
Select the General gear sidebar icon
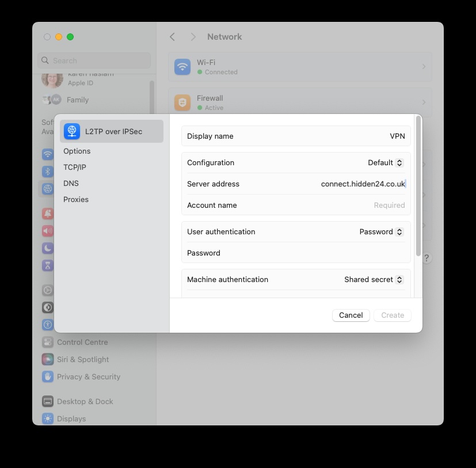click(48, 290)
